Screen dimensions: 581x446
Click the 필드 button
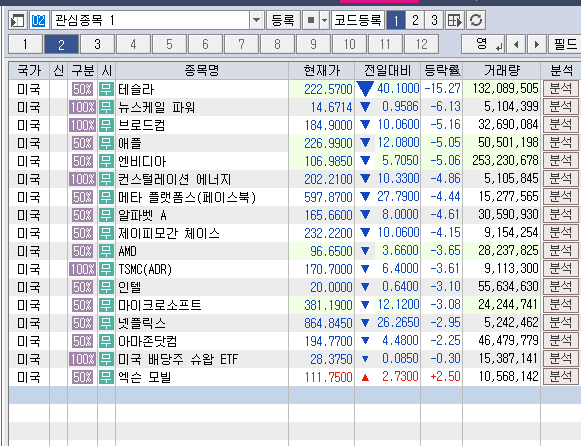[565, 44]
